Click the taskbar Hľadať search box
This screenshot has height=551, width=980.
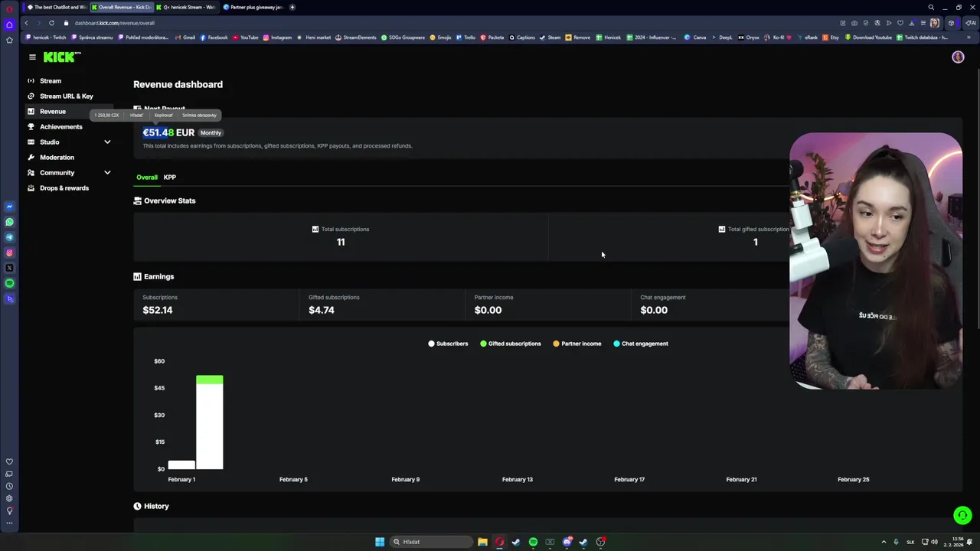(x=430, y=542)
